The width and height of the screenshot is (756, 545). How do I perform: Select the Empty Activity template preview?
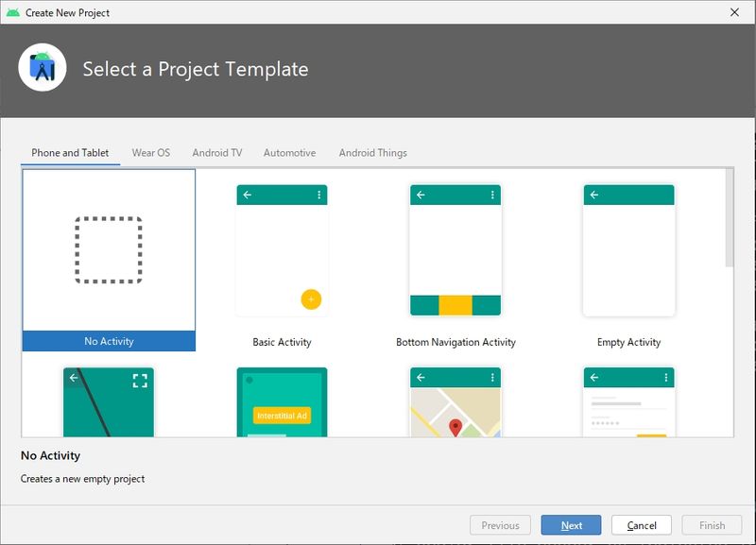tap(628, 250)
